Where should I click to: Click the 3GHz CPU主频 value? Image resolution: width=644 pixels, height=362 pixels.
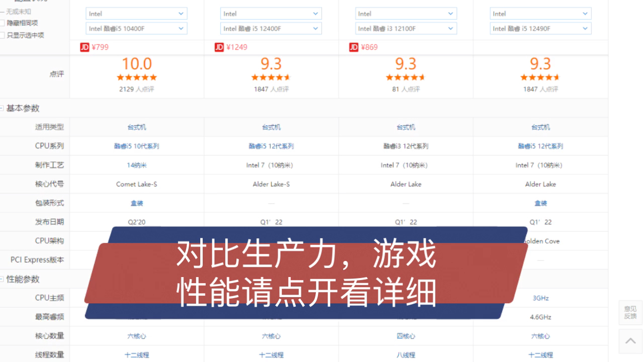(x=540, y=298)
